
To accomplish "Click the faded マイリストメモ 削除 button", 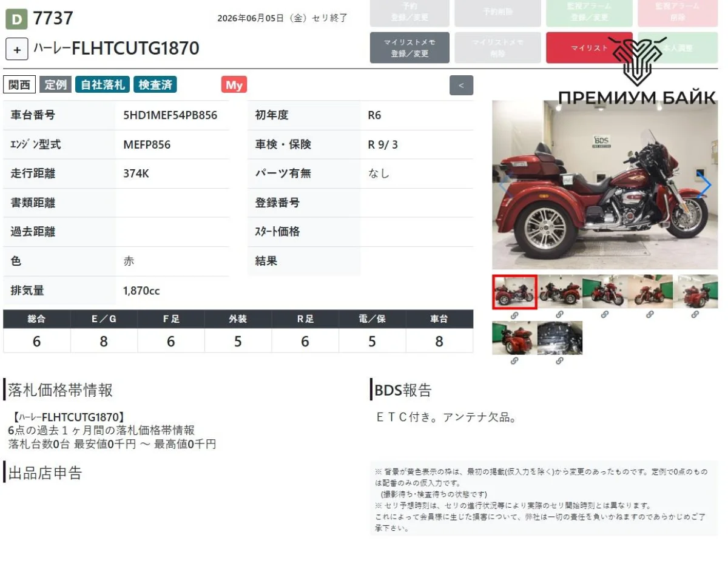I will pyautogui.click(x=497, y=48).
